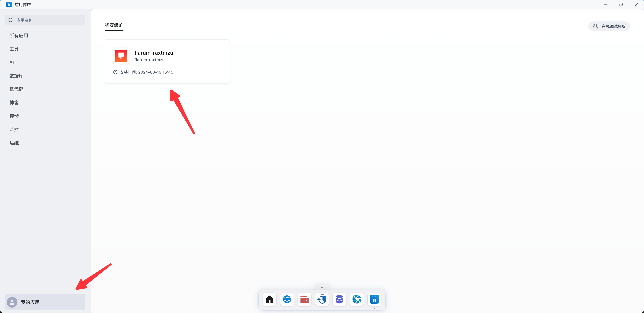Minimize the 应用商店 window
Screen dimensions: 644x313
click(605, 5)
